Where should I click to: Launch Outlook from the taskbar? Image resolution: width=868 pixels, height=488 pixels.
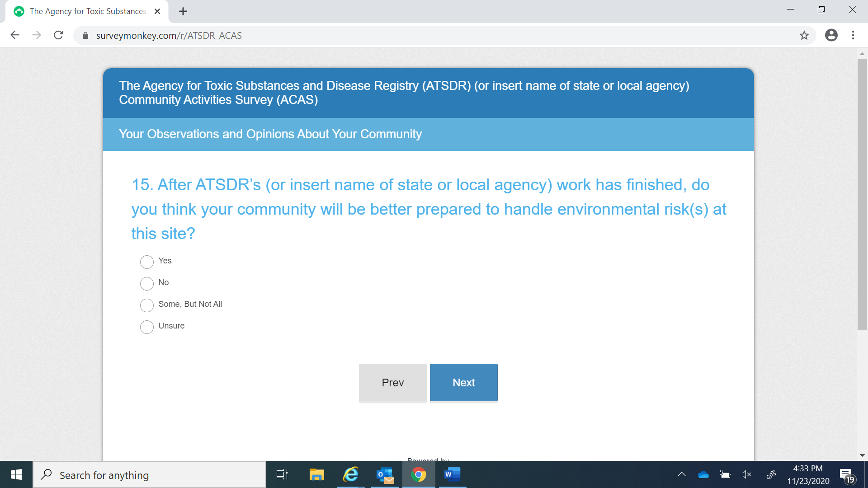[385, 474]
